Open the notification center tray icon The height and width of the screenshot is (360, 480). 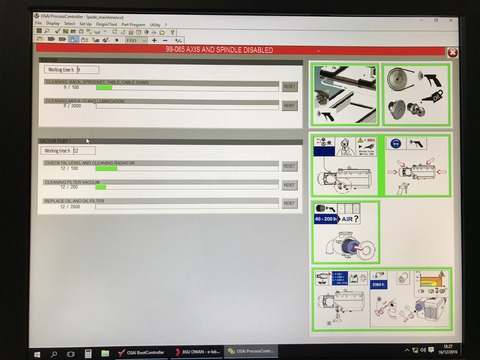(x=431, y=350)
